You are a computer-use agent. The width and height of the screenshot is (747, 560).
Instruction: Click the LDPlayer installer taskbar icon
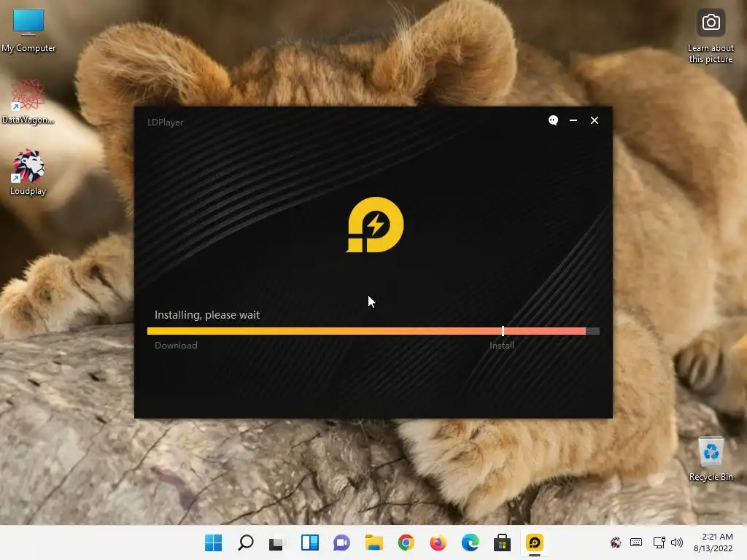(535, 542)
